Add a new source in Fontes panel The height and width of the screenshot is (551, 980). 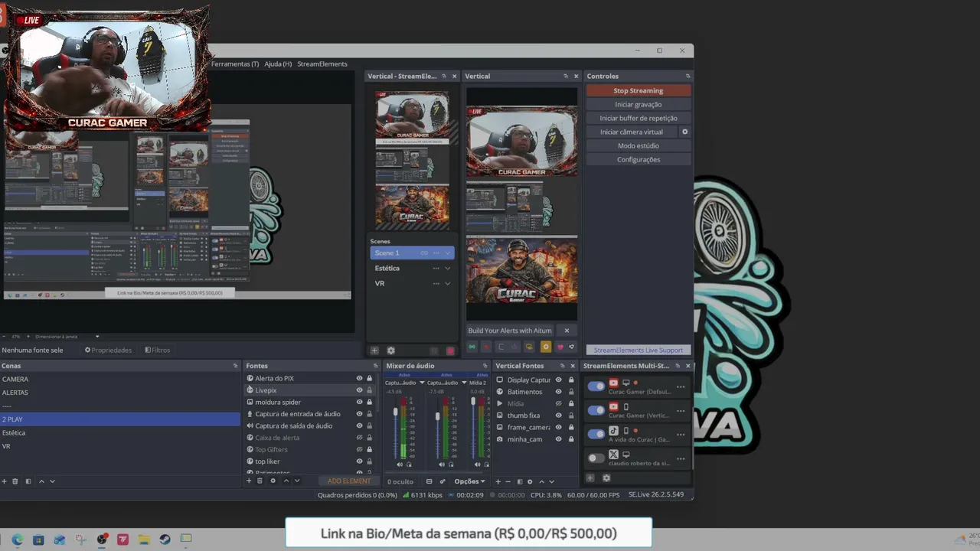click(248, 481)
